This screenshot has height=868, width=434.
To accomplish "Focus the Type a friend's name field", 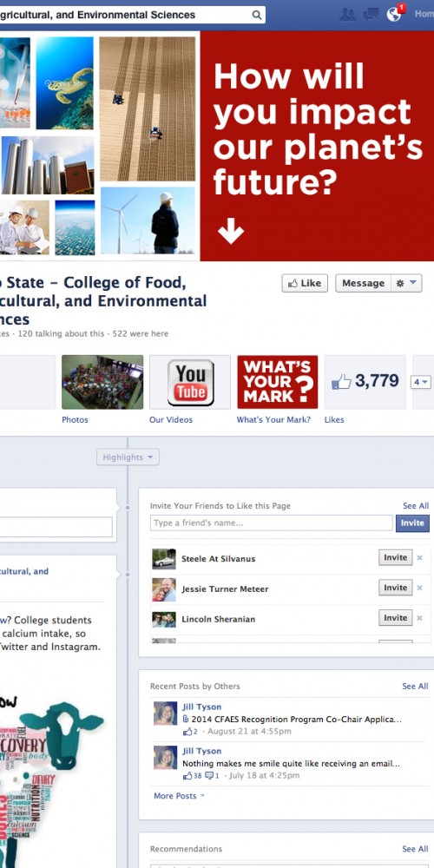I will pos(271,523).
